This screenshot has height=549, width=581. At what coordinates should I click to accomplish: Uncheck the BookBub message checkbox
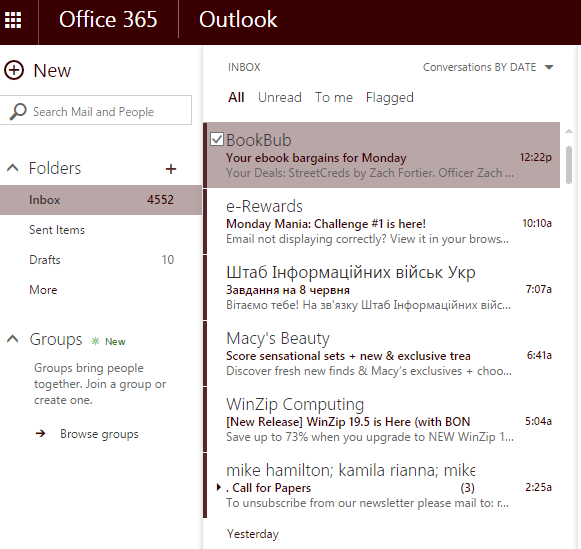(217, 139)
